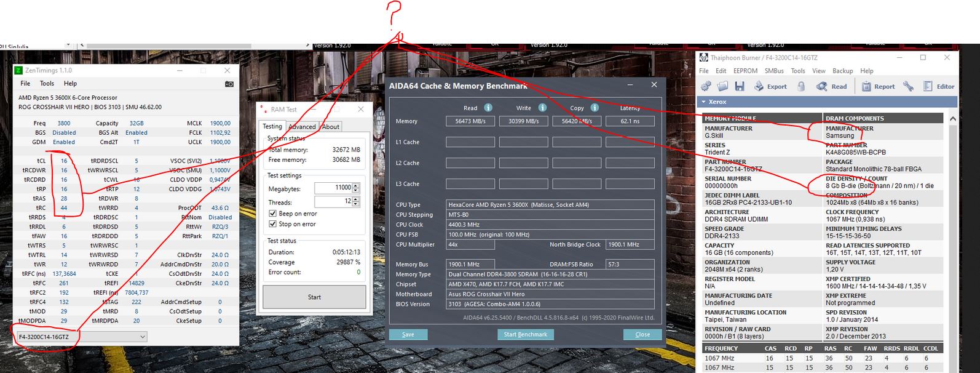The height and width of the screenshot is (373, 980).
Task: Open ZenTimings Tools menu
Action: tap(47, 83)
